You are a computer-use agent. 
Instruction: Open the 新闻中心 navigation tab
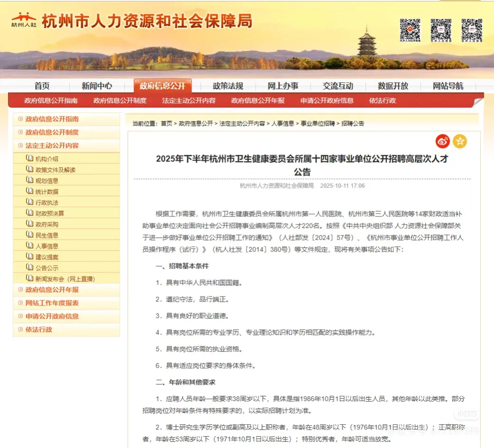click(97, 86)
